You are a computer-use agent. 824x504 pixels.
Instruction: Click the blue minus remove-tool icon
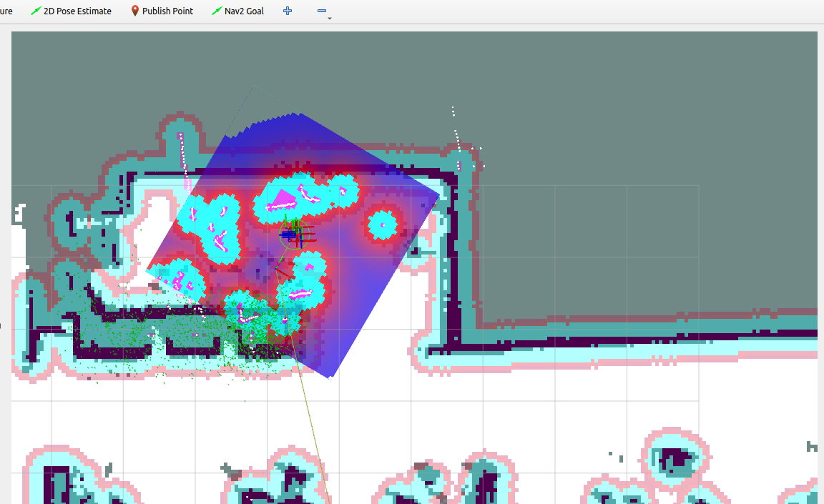point(321,11)
